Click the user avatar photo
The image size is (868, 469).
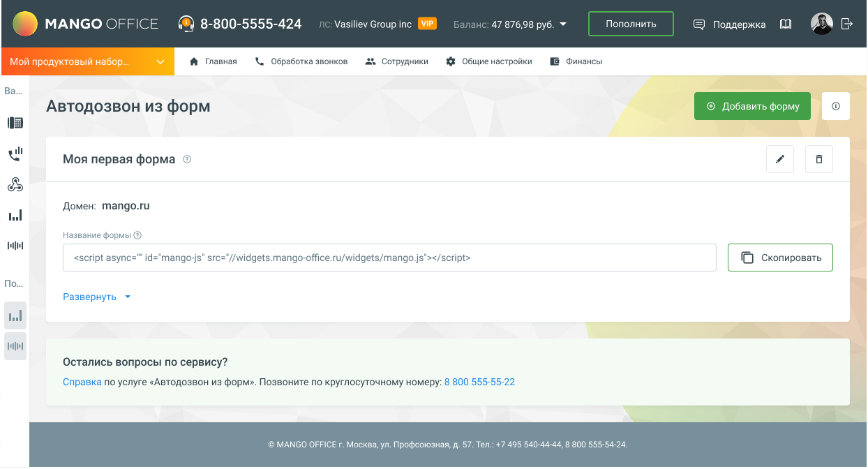coord(821,24)
